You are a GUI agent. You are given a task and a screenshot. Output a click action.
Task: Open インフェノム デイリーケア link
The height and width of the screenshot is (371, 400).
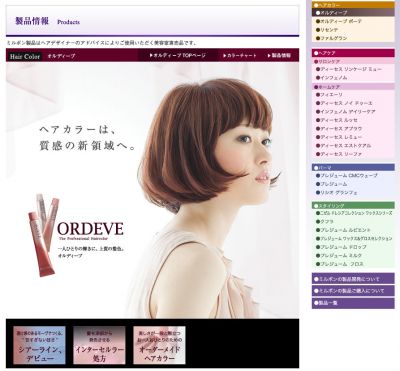[345, 112]
